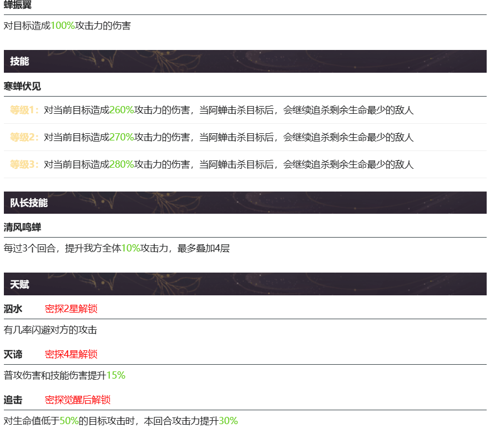This screenshot has height=448, width=490.
Task: Click the 技能 section header
Action: [19, 61]
